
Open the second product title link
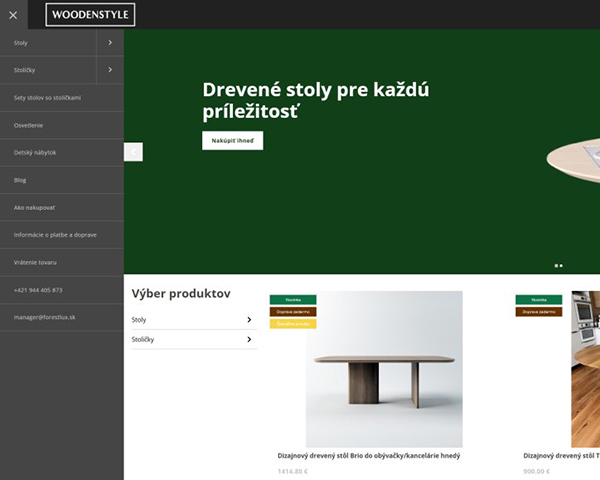pos(561,456)
